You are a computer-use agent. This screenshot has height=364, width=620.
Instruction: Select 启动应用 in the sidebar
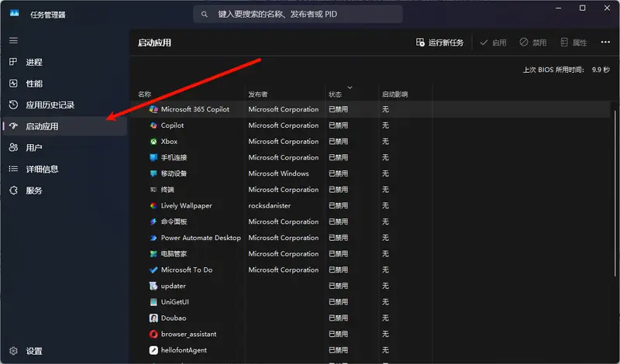pyautogui.click(x=64, y=126)
